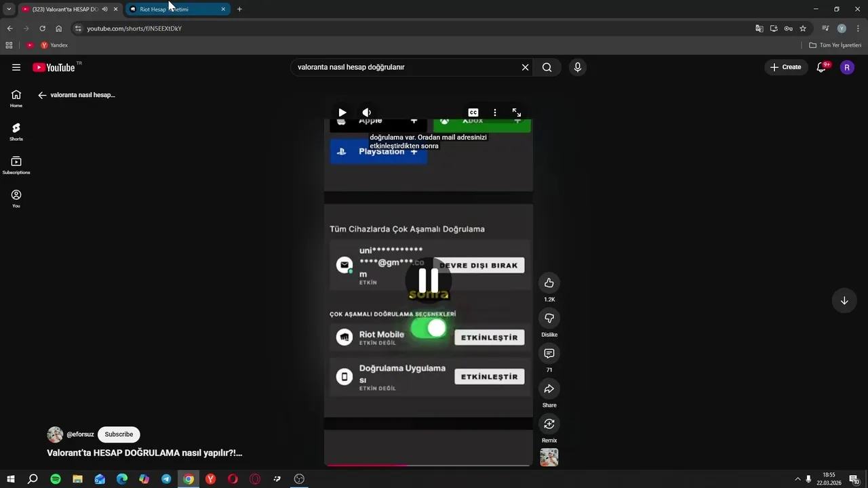Open the YouTube guide hamburger menu
Image resolution: width=868 pixels, height=488 pixels.
pos(16,67)
